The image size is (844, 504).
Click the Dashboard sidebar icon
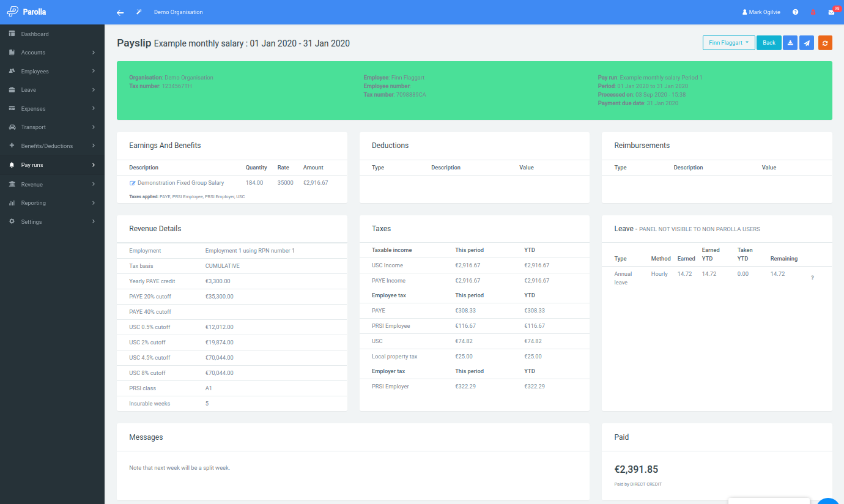(12, 34)
